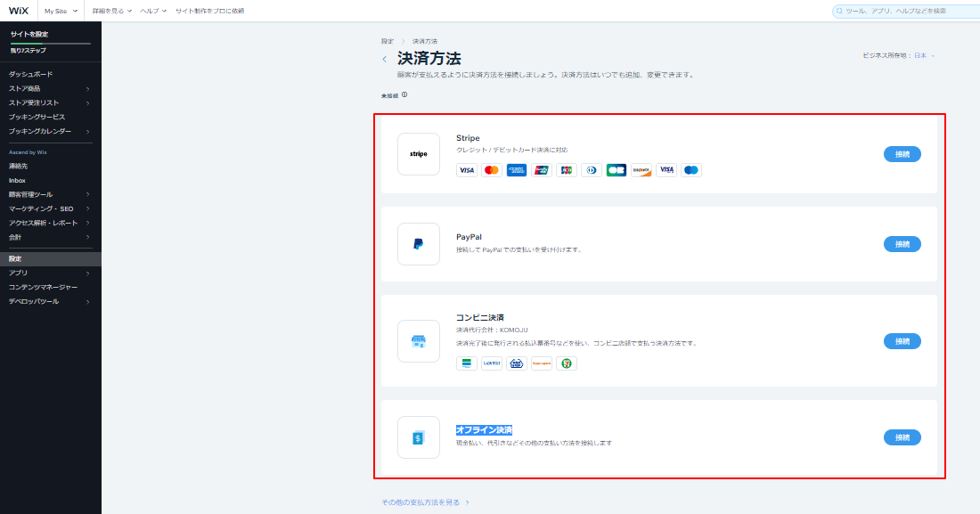Screen dimensions: 980x514
Task: Click the 7-Eleven logo under コンビニ決済
Action: tap(567, 363)
